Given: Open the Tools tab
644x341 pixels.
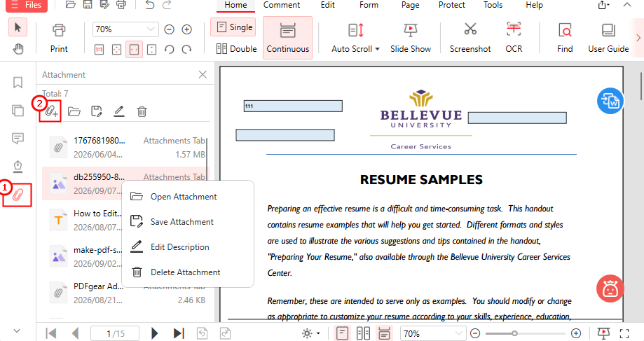Looking at the screenshot, I should pos(493,6).
